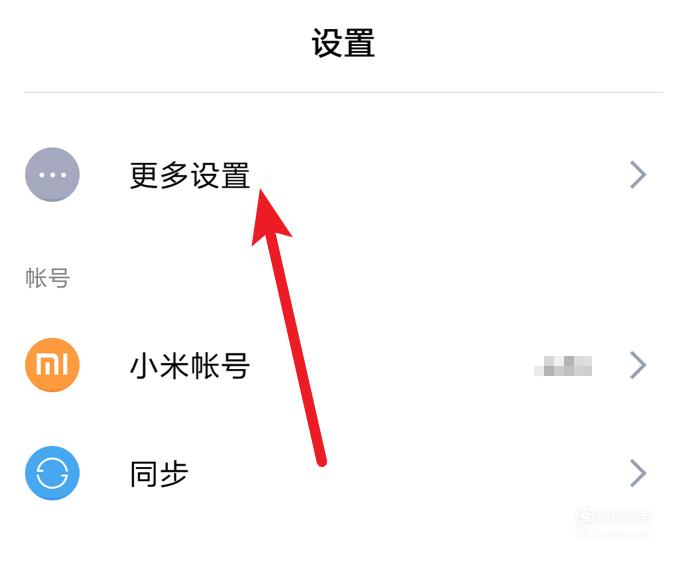
Task: Click the 帐号 section header
Action: pyautogui.click(x=48, y=278)
